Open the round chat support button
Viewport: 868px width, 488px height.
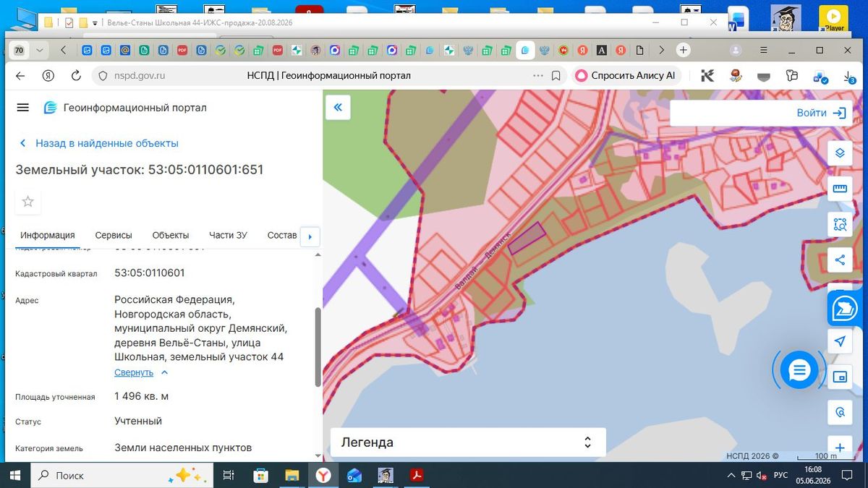pos(799,371)
